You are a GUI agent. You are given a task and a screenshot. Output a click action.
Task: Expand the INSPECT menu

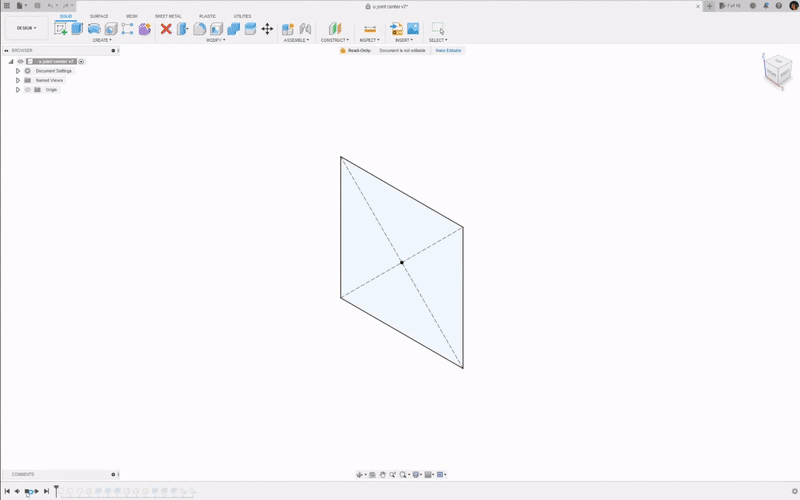[x=369, y=40]
